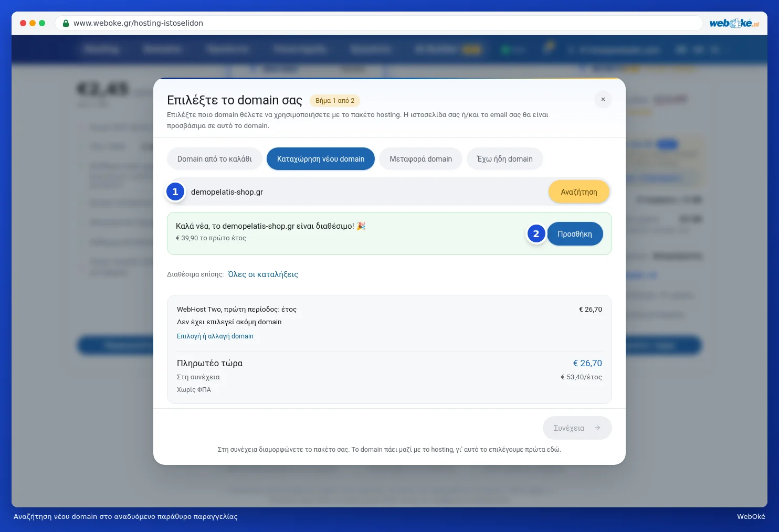Close the domain selection dialog
779x532 pixels.
coord(603,99)
